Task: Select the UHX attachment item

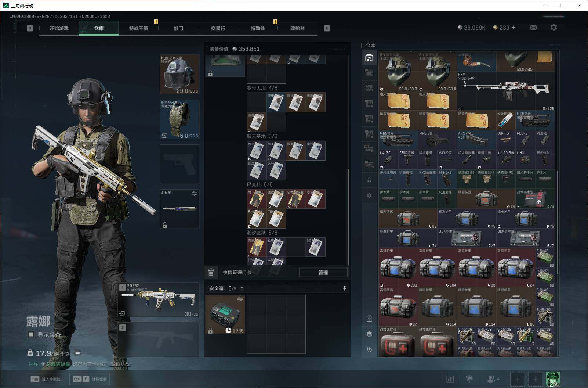Action: [x=525, y=159]
